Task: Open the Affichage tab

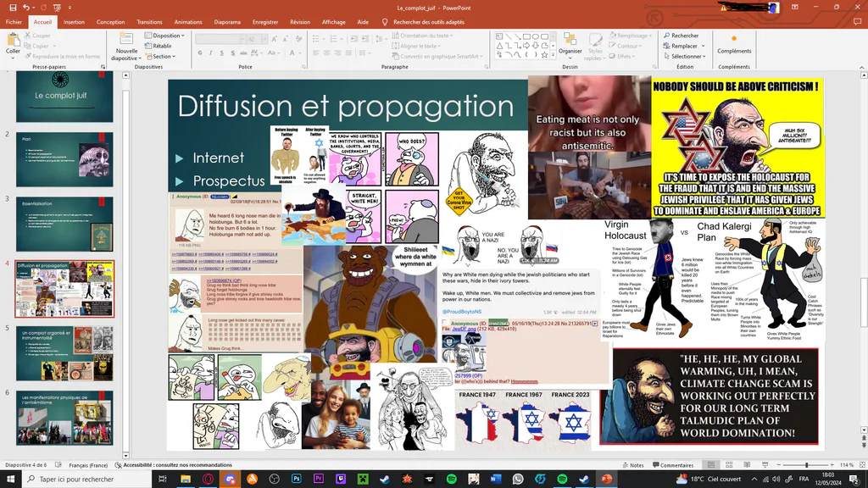Action: pyautogui.click(x=334, y=22)
